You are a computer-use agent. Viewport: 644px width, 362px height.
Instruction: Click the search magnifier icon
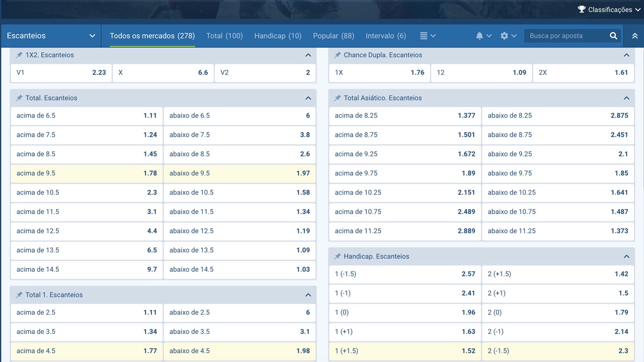pos(613,36)
